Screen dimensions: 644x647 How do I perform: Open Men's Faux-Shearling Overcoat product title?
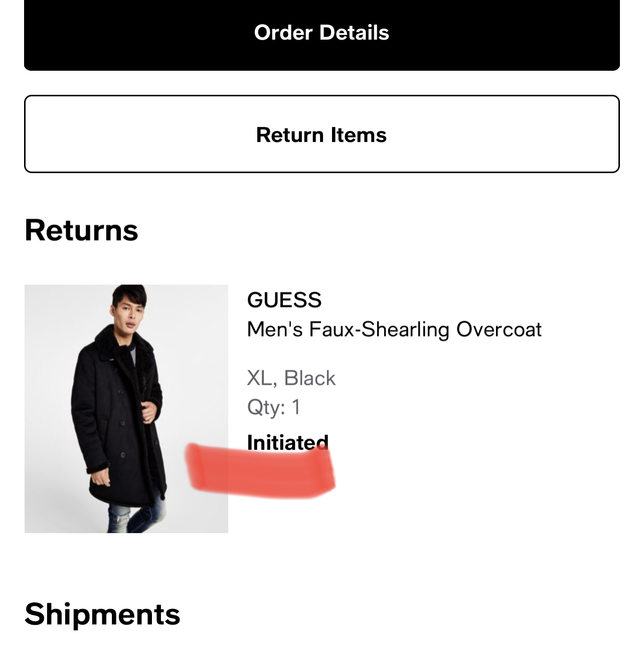pos(394,330)
